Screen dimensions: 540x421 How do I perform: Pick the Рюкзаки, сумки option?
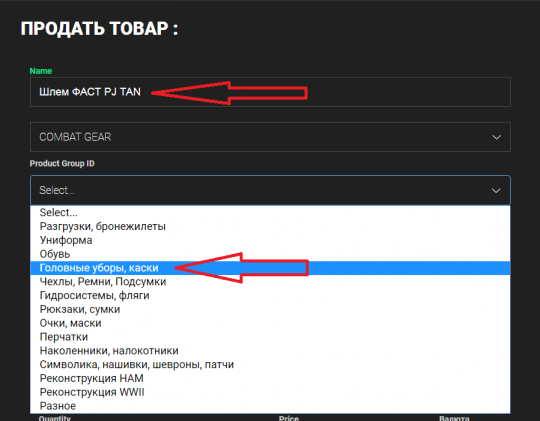pyautogui.click(x=270, y=309)
